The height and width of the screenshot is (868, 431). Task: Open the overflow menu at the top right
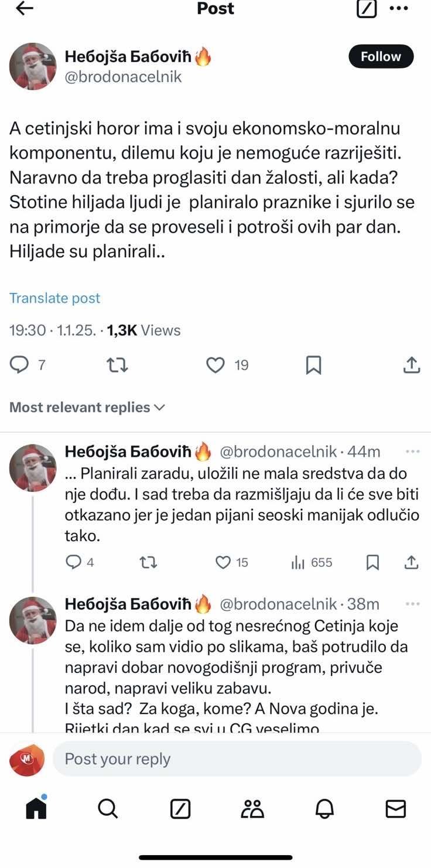point(399,8)
